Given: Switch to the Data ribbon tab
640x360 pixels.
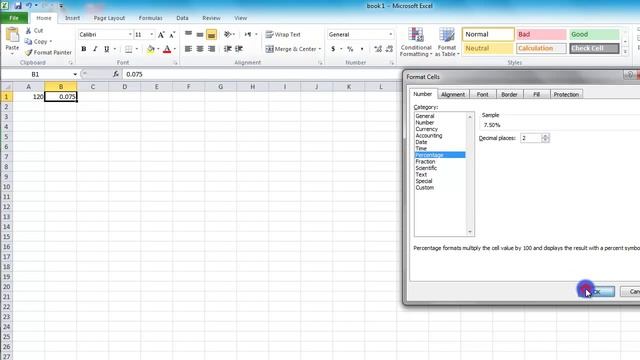Looking at the screenshot, I should point(182,18).
